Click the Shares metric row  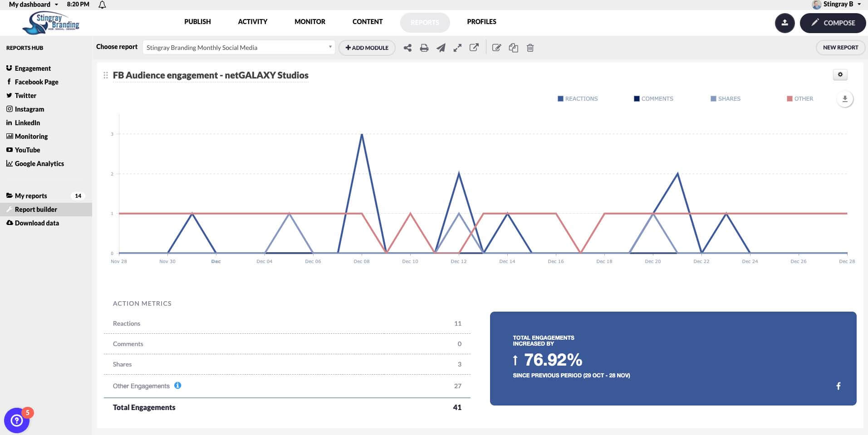287,364
